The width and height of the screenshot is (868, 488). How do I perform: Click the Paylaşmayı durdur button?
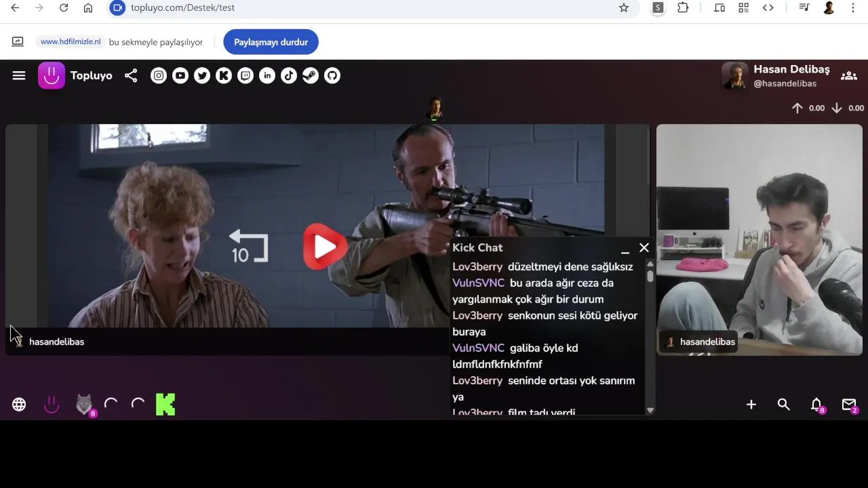271,42
